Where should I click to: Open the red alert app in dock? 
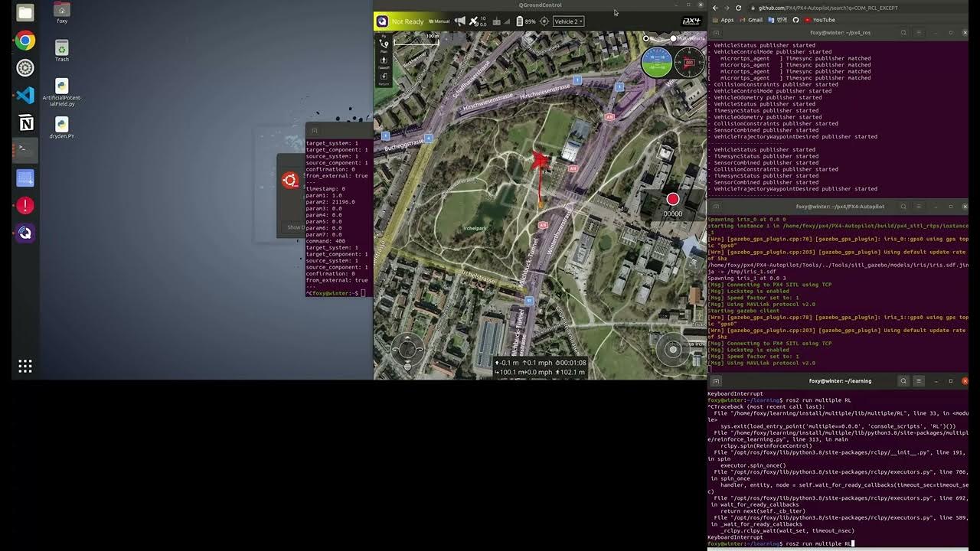pos(25,205)
